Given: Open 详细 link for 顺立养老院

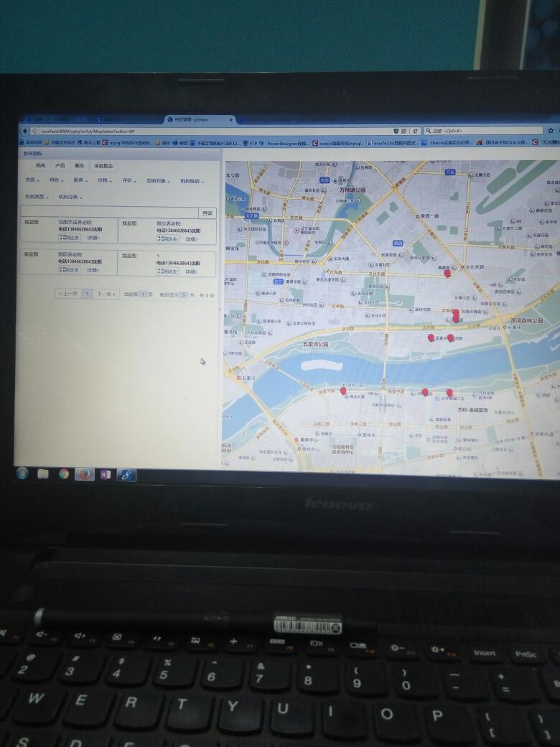Looking at the screenshot, I should tap(192, 238).
